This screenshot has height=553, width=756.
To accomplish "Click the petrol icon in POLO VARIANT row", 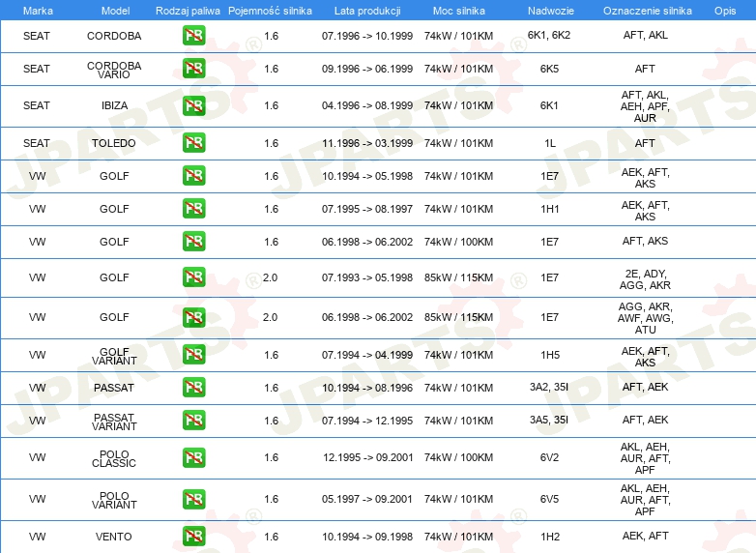I will point(193,499).
